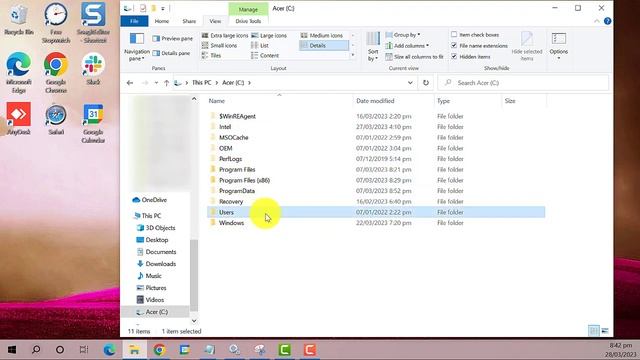The image size is (640, 360).
Task: Toggle the Details pane
Action: pyautogui.click(x=171, y=53)
